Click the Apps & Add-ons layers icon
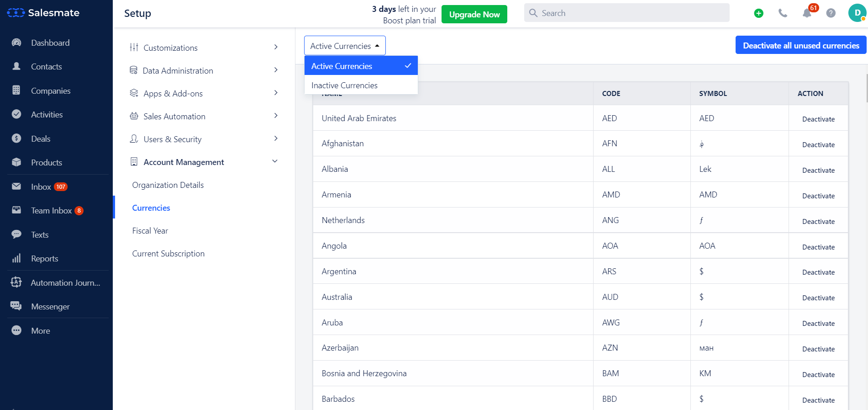This screenshot has height=410, width=868. (134, 93)
